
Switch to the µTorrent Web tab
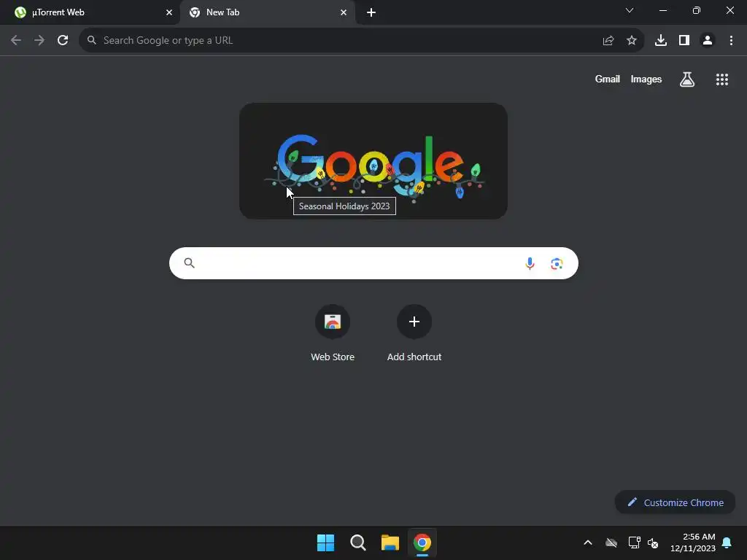[x=90, y=12]
